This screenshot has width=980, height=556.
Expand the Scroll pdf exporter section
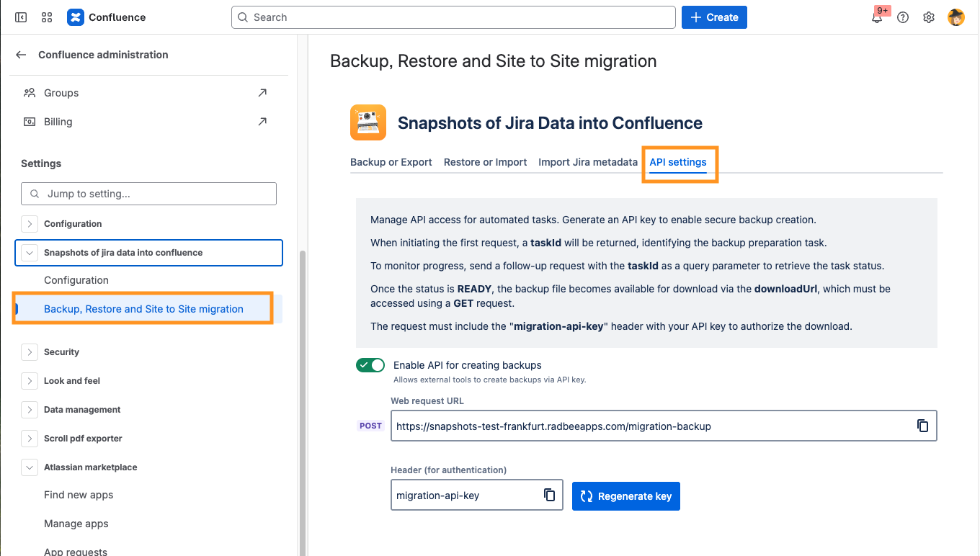pos(30,439)
